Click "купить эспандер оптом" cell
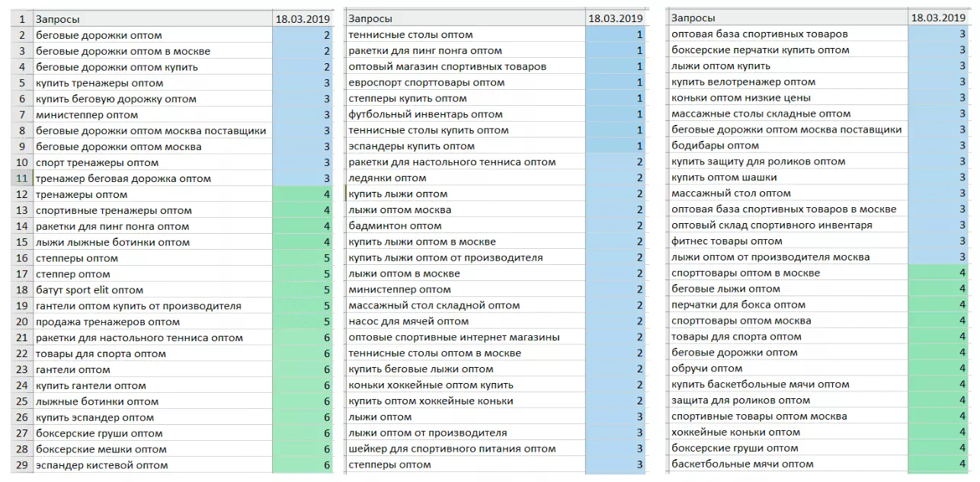This screenshot has width=980, height=482. click(152, 417)
